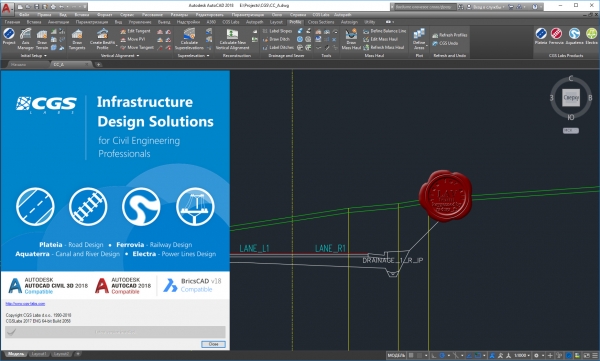Click the New file icon in quick access toolbar
600x361 pixels.
(20, 7)
